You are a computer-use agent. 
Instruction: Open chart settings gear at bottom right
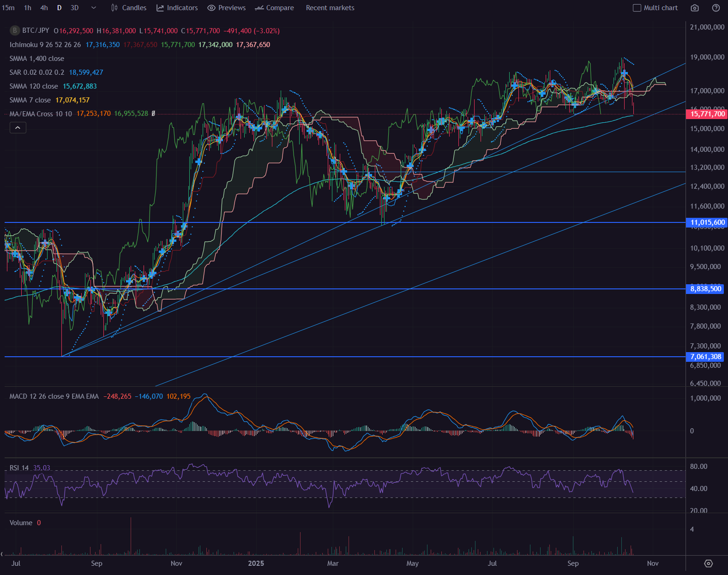[x=708, y=563]
